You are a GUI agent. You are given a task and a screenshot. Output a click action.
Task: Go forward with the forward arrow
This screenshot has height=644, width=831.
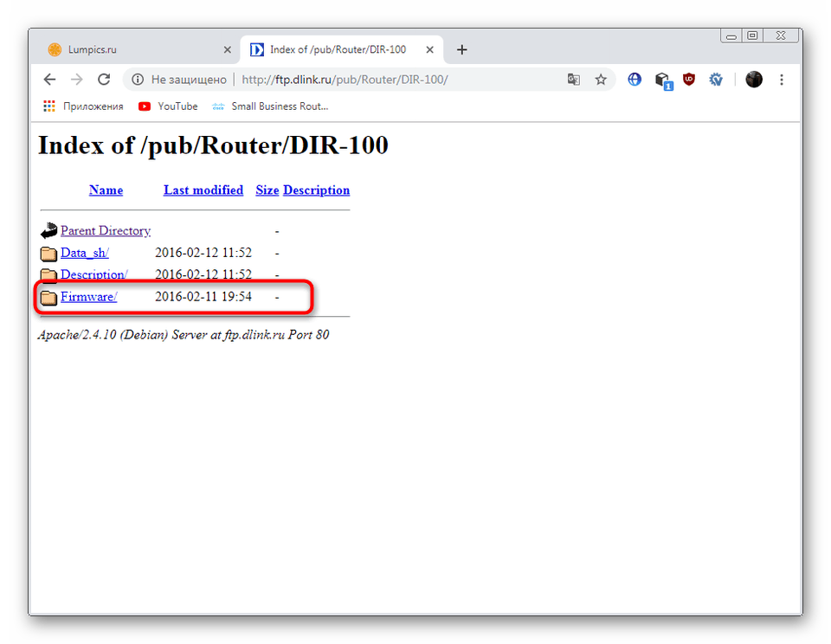coord(77,80)
